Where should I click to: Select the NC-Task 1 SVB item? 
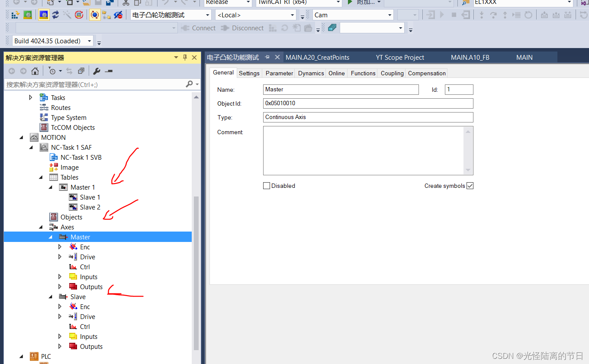pyautogui.click(x=81, y=157)
